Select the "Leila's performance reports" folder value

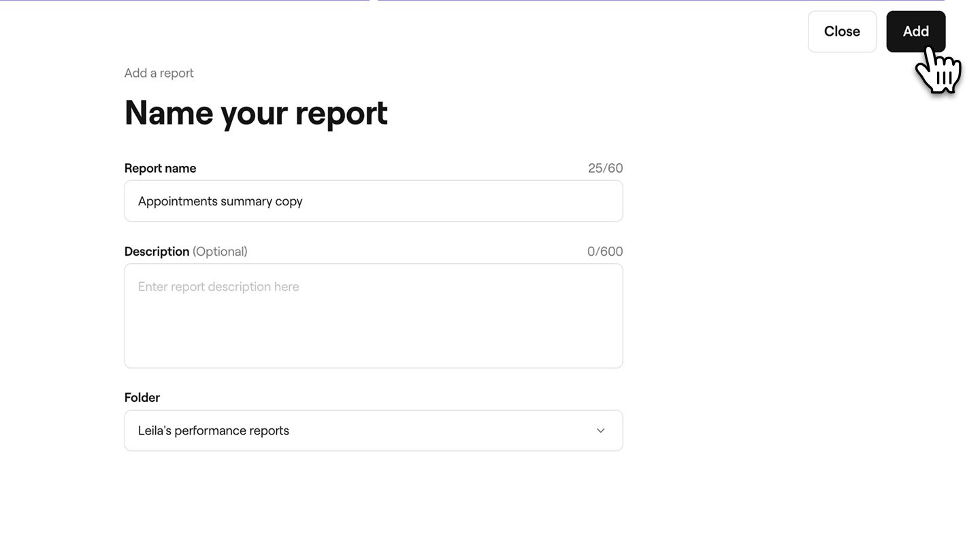213,430
